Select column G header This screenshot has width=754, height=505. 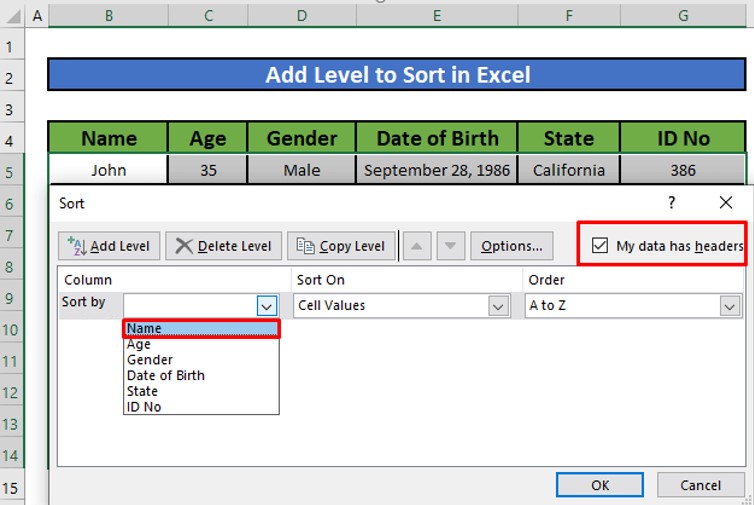tap(683, 16)
